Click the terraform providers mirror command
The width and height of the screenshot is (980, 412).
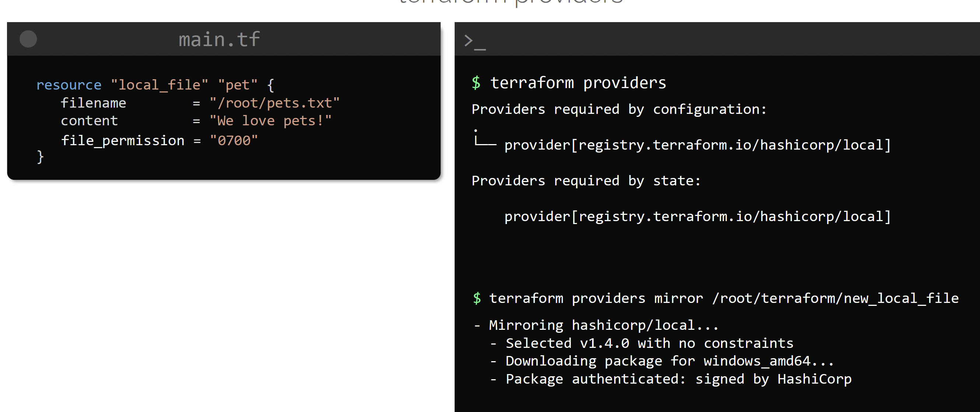click(724, 298)
